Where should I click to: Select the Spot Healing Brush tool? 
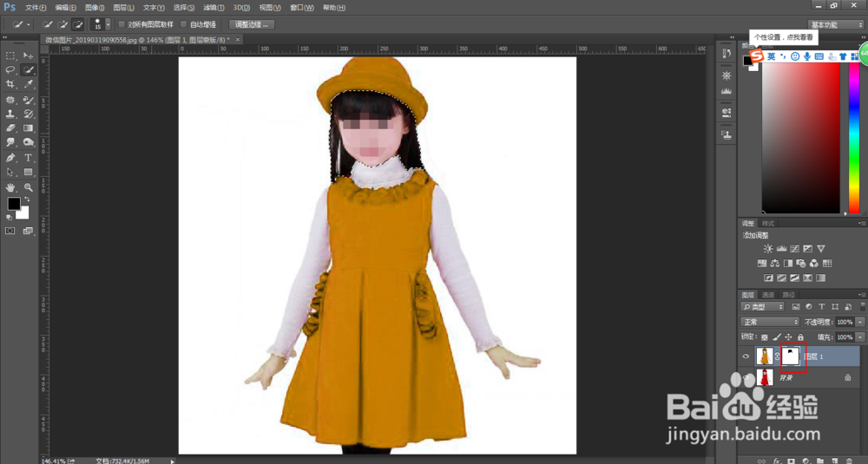pyautogui.click(x=10, y=100)
